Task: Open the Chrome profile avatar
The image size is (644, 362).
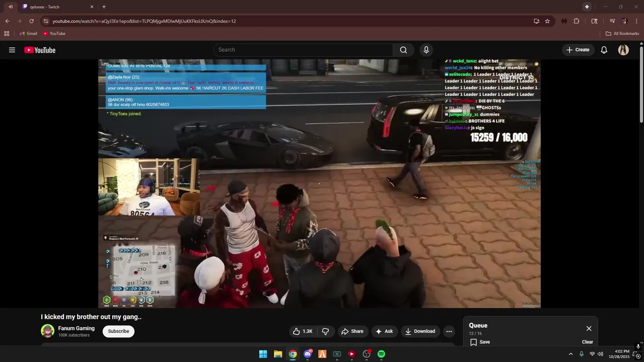Action: point(624,21)
